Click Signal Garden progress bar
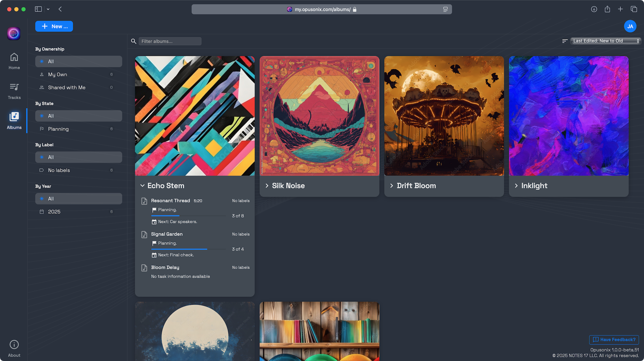This screenshot has width=644, height=361. pos(189,249)
